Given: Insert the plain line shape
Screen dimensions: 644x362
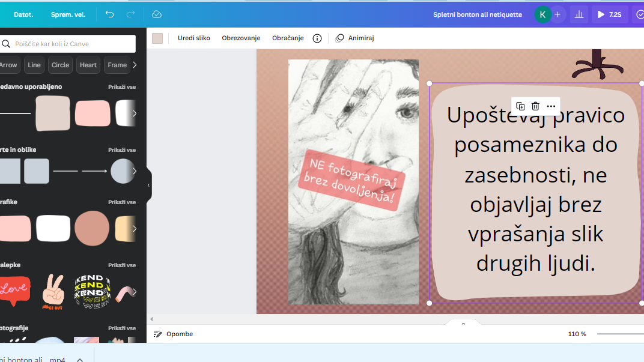Looking at the screenshot, I should click(65, 171).
